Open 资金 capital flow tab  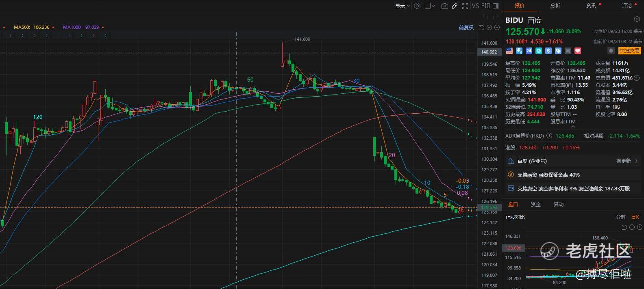(536, 205)
